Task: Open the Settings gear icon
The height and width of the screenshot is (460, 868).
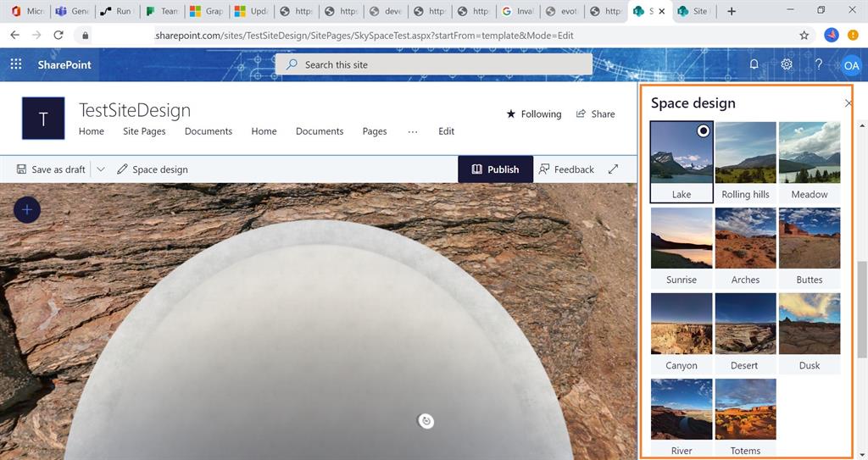Action: tap(786, 64)
